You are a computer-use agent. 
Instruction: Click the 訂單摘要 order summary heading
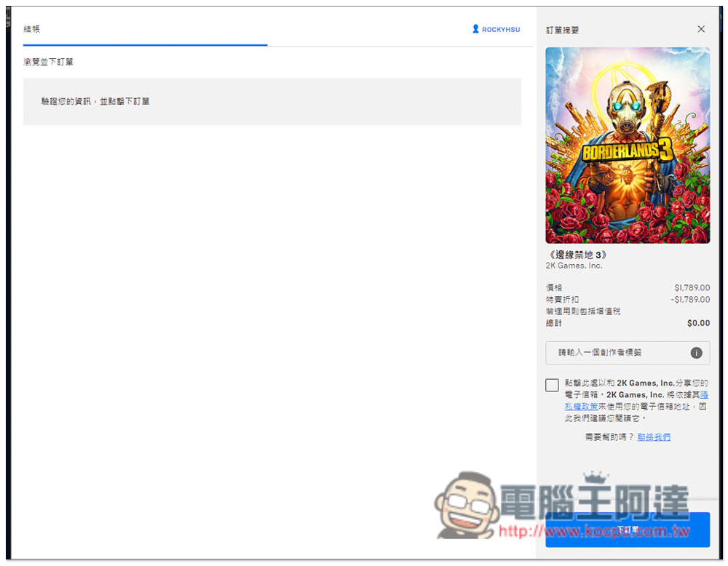(562, 30)
